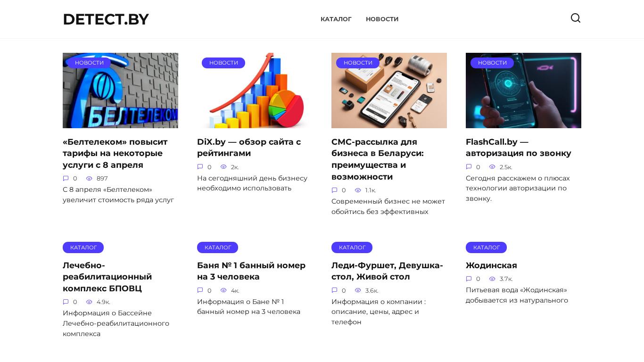644x362 pixels.
Task: Open the DiX.by chart thumbnail
Action: 255,94
